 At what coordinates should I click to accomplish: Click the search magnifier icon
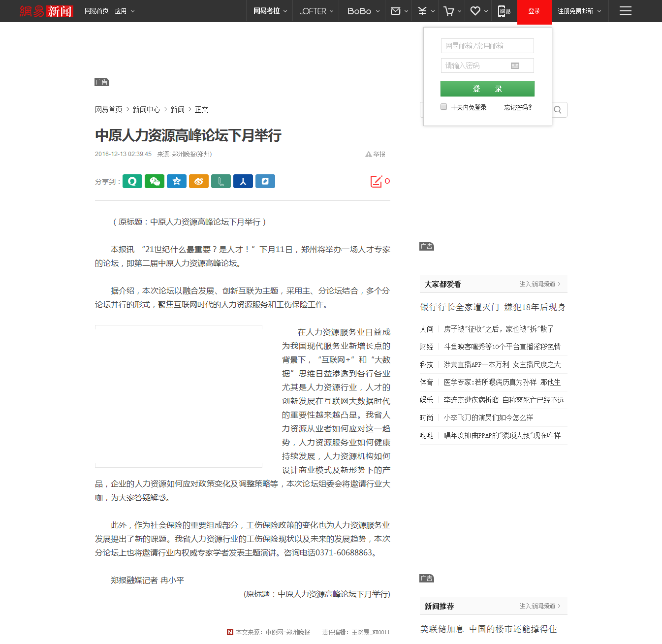click(558, 109)
